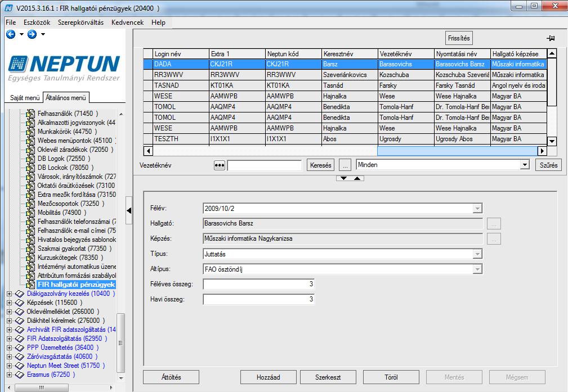Click the Keresés button

coord(320,165)
